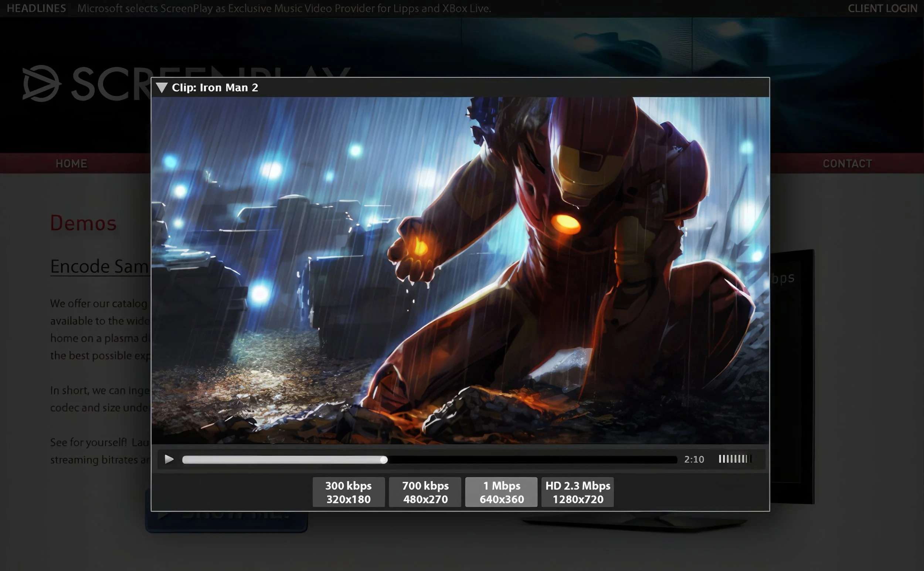Switch to the 700 kbps 480x270 stream
This screenshot has width=924, height=571.
click(x=425, y=492)
